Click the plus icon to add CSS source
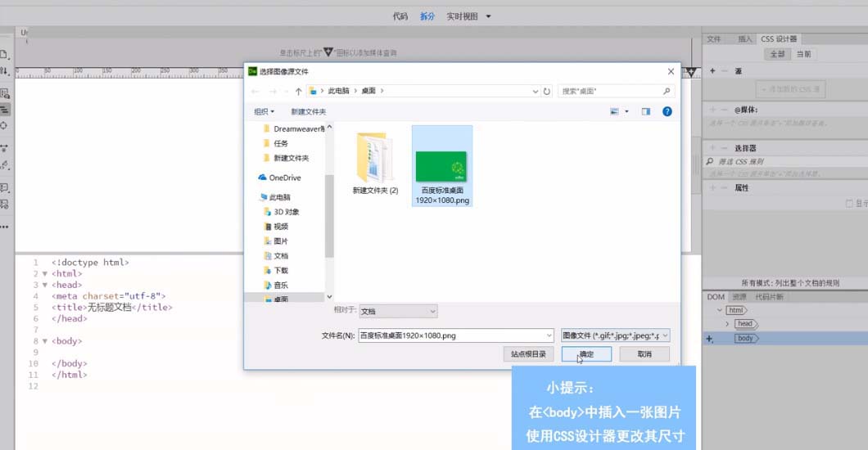The image size is (868, 450). [712, 71]
